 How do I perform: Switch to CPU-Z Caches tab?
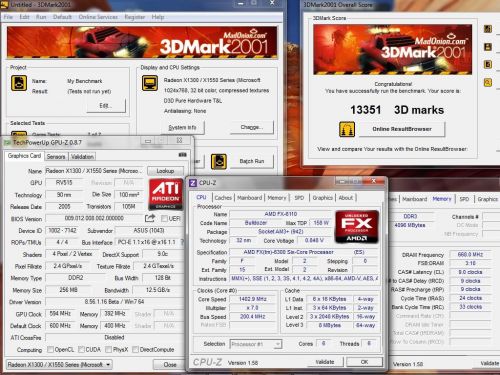tap(223, 198)
